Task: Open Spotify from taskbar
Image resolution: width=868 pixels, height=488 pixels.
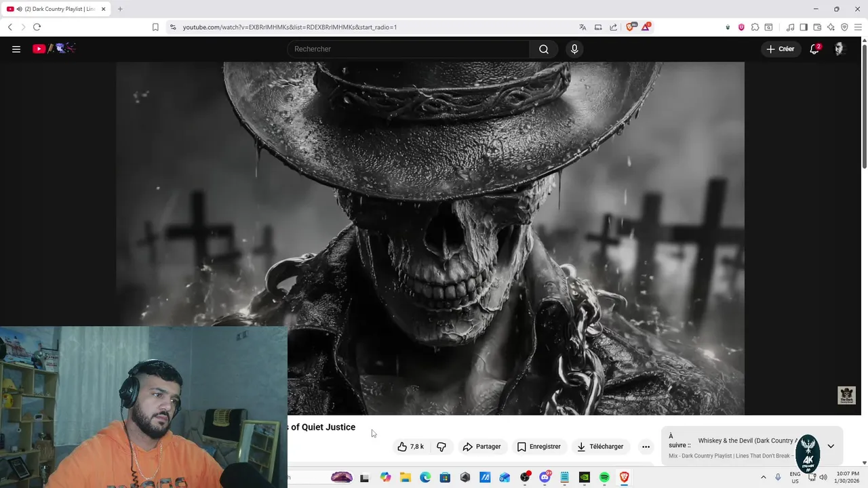Action: pos(604,477)
